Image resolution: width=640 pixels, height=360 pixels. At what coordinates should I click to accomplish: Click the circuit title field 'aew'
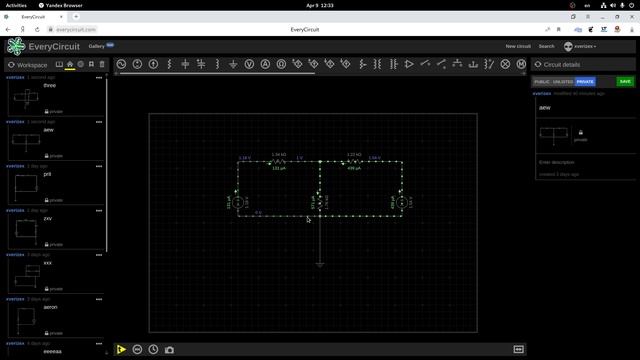[585, 108]
